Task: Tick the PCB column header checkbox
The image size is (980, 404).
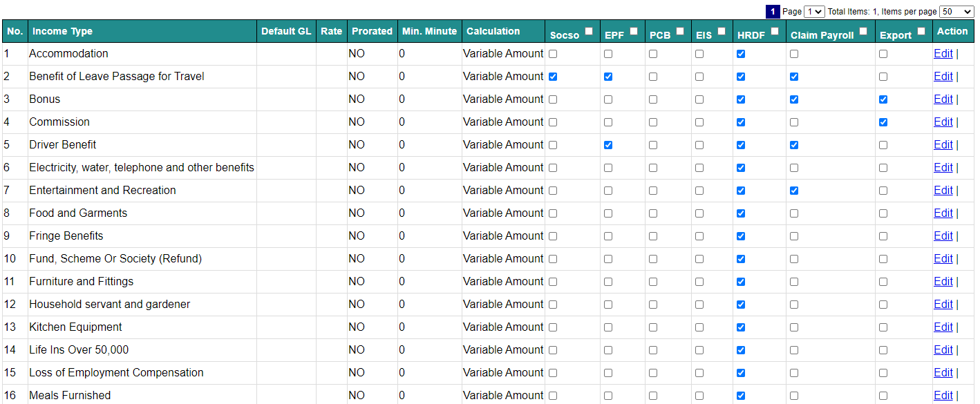Action: [x=680, y=31]
